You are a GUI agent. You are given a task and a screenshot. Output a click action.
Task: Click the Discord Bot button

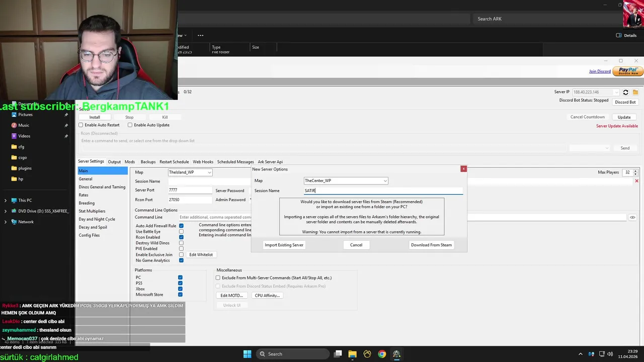click(625, 102)
